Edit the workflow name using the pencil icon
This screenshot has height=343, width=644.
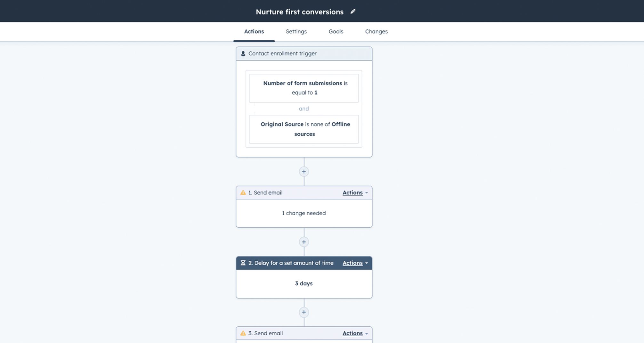[x=353, y=11]
